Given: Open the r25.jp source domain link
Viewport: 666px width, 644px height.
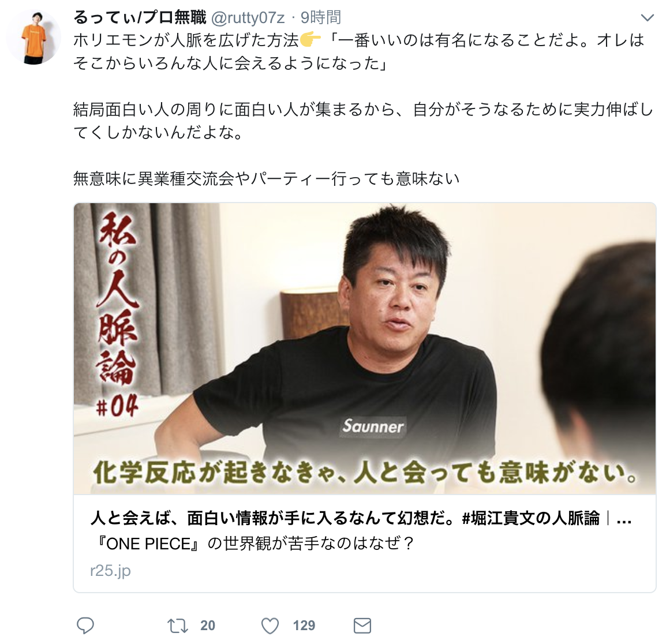Looking at the screenshot, I should [110, 570].
